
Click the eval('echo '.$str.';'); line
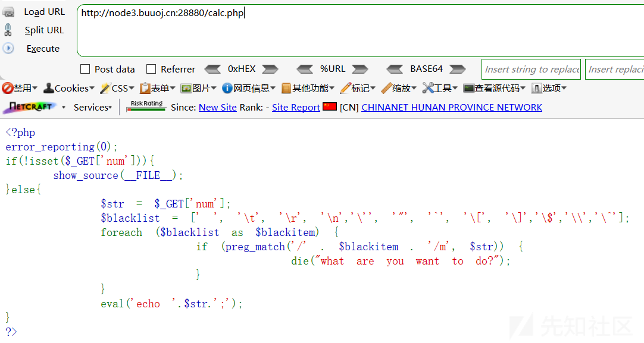171,304
